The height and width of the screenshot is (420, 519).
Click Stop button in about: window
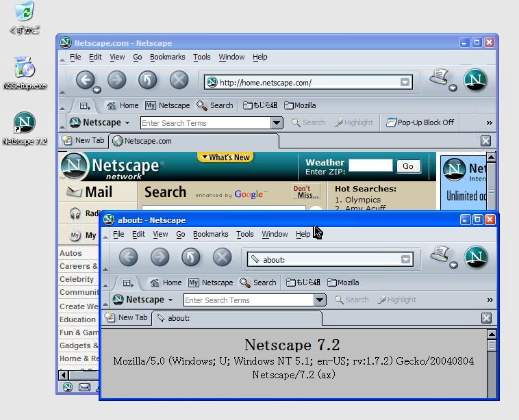pyautogui.click(x=223, y=257)
